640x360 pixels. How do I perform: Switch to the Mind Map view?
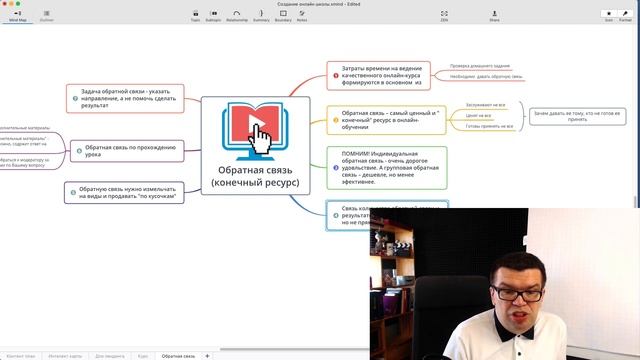click(18, 16)
